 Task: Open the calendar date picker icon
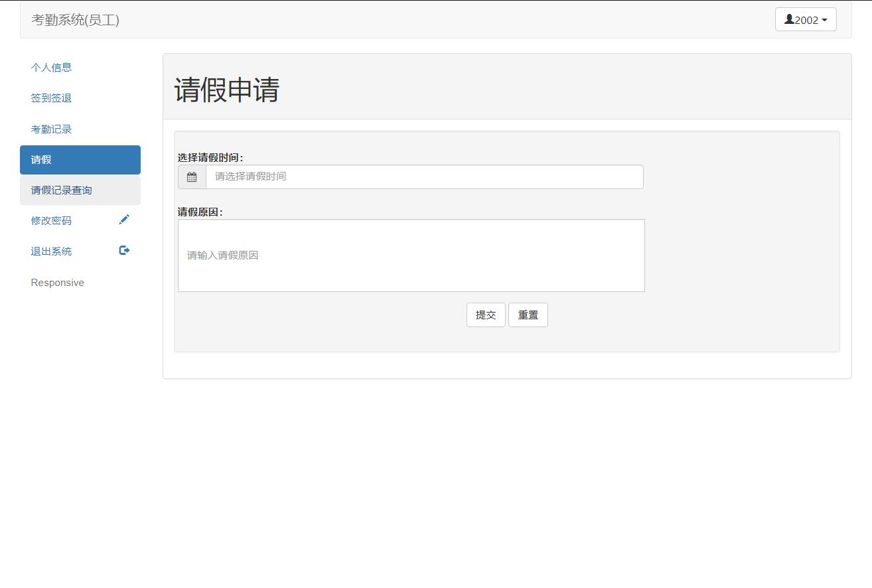191,177
